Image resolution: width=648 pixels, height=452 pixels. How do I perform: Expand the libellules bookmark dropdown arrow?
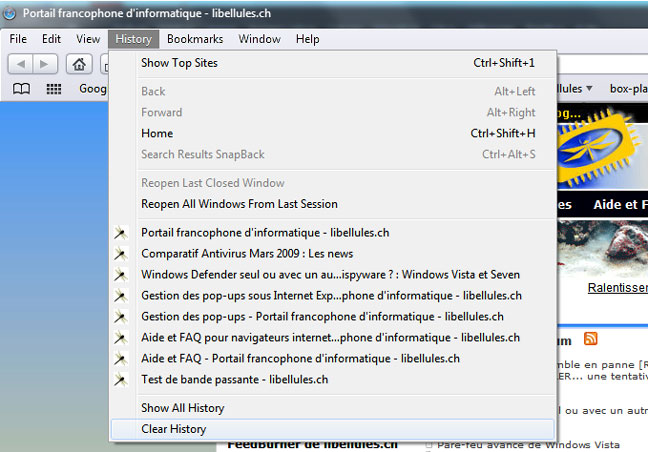click(589, 88)
